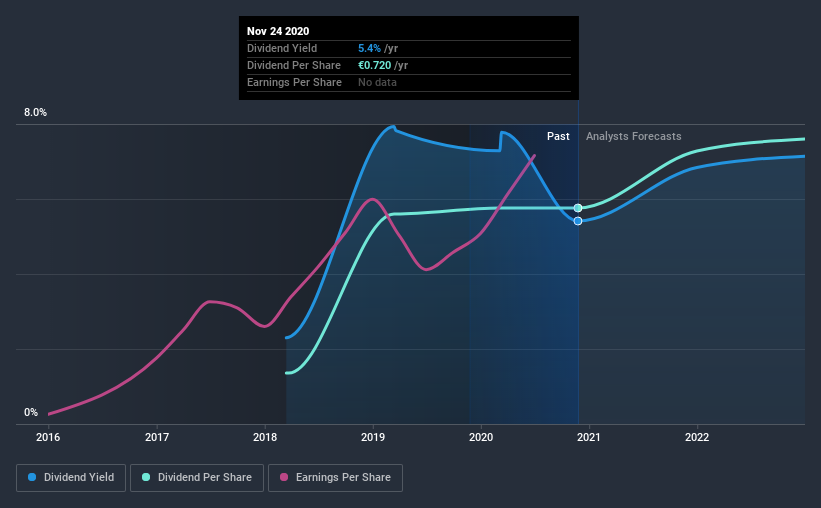Click the No data earnings value
Image resolution: width=821 pixels, height=508 pixels.
tap(377, 82)
